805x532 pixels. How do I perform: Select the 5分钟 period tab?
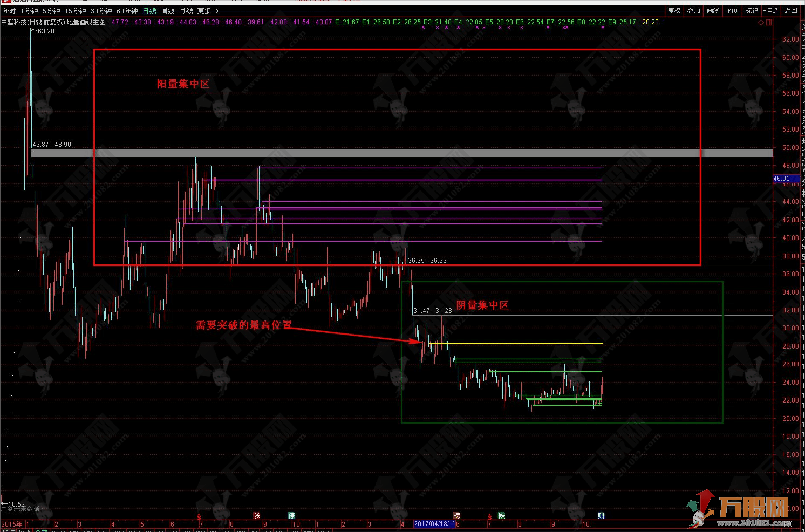pyautogui.click(x=51, y=11)
